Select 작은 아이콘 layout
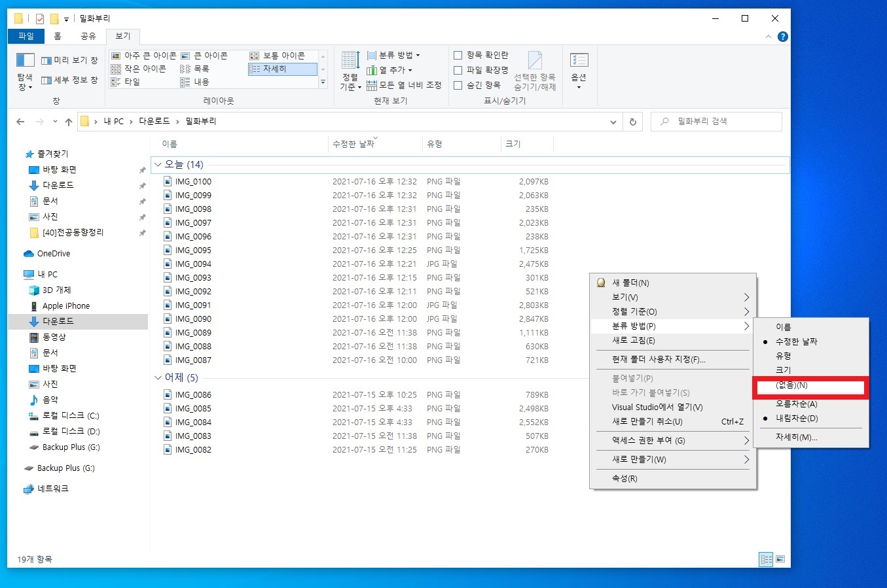The image size is (887, 588). [x=138, y=69]
